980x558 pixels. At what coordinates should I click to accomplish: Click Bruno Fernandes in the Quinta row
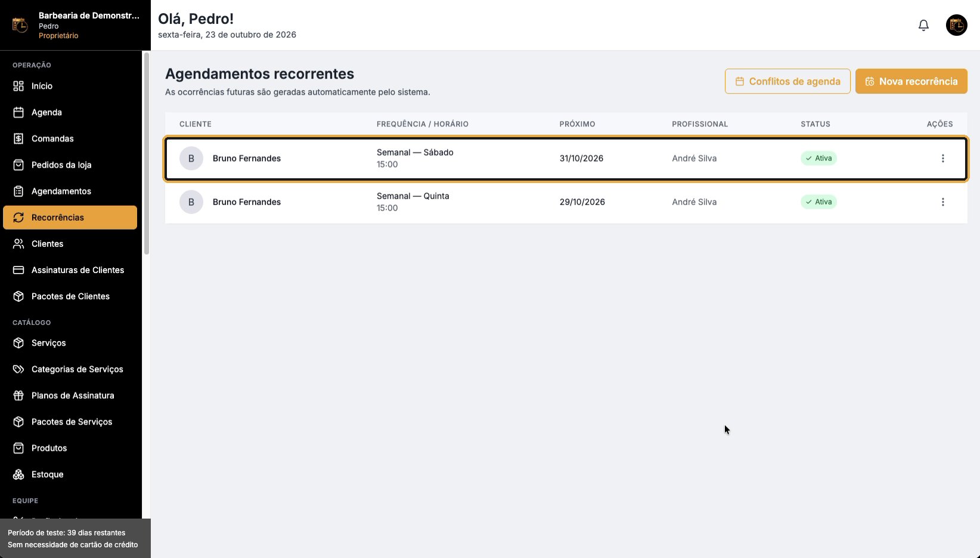(247, 201)
